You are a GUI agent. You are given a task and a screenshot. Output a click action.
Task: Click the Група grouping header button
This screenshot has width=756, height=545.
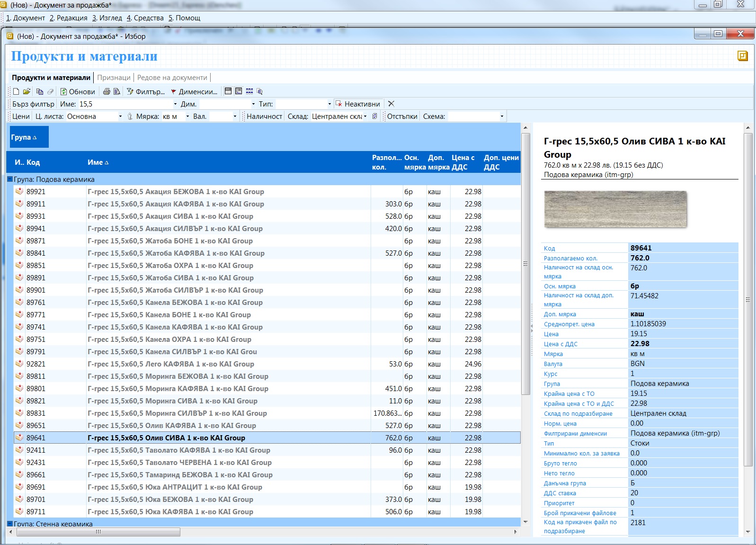(29, 137)
